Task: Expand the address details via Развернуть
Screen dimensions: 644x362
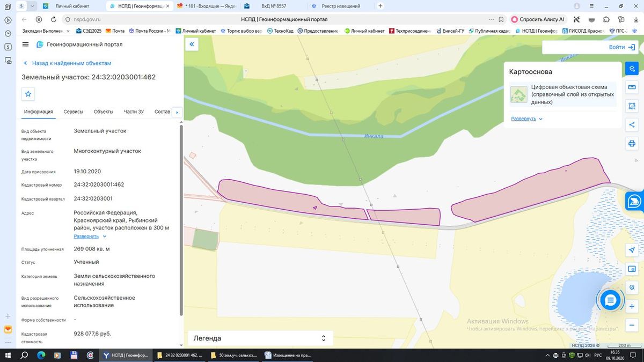Action: (x=90, y=236)
